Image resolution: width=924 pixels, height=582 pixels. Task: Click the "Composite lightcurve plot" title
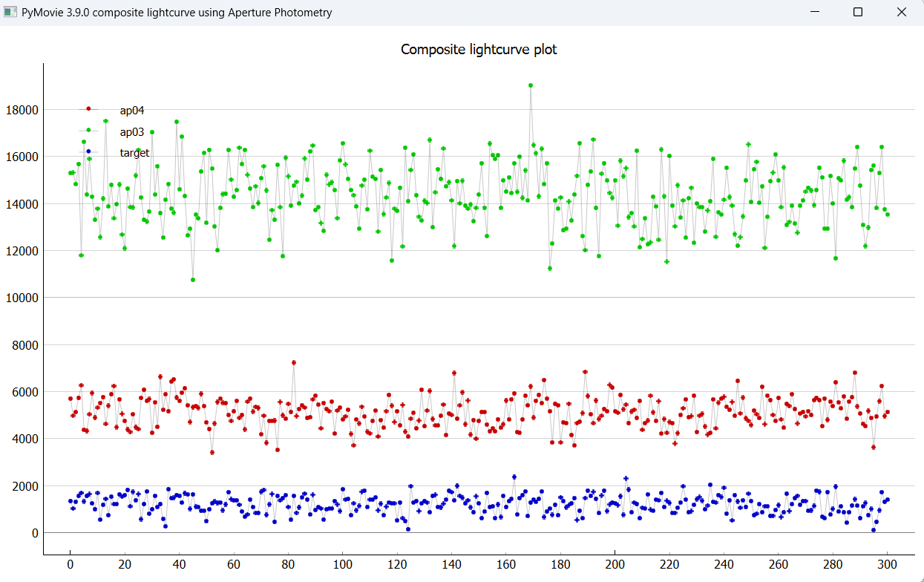pos(479,50)
